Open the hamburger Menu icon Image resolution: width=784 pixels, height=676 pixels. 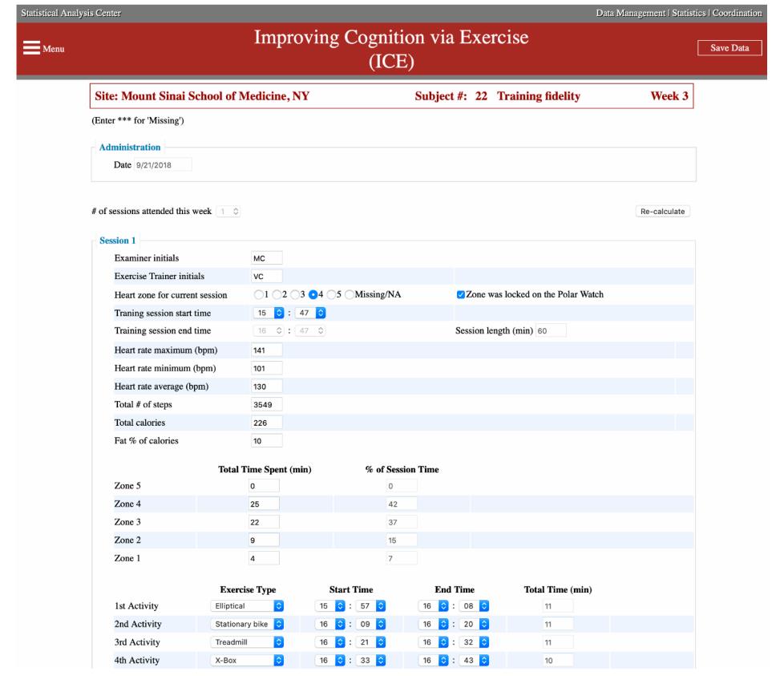[x=32, y=48]
